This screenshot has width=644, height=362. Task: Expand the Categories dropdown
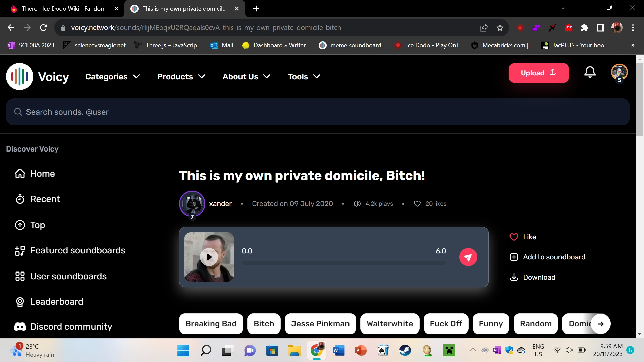[x=112, y=77]
